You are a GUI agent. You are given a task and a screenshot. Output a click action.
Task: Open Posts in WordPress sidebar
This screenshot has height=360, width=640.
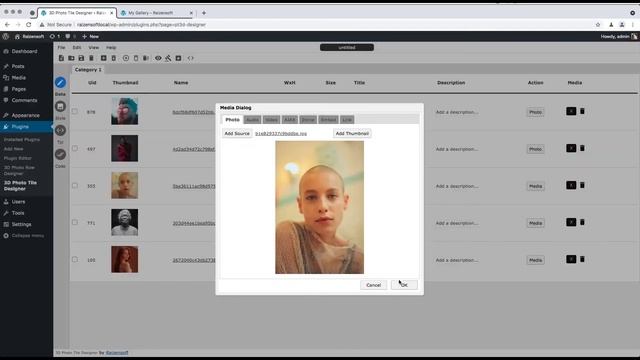click(18, 66)
